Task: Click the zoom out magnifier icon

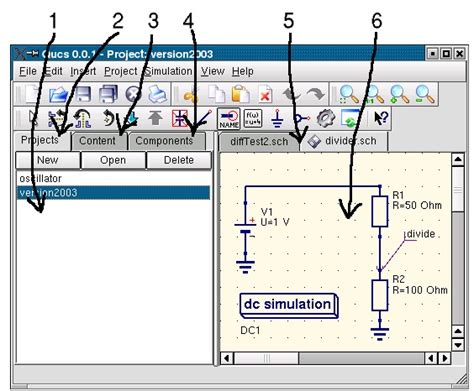Action: point(425,95)
